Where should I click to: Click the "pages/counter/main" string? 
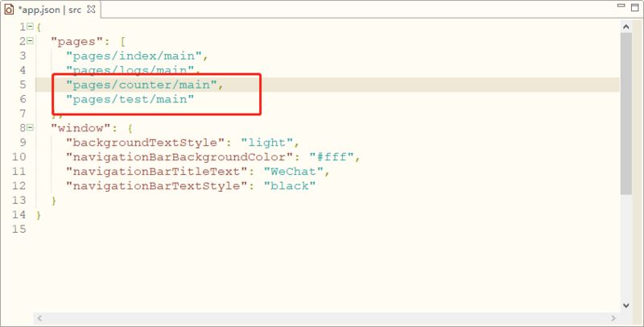pyautogui.click(x=142, y=85)
